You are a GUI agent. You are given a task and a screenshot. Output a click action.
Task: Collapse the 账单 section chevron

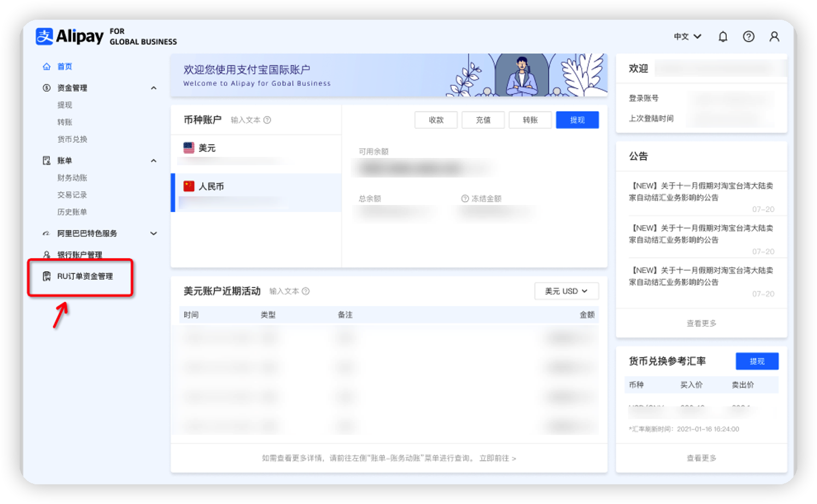click(x=154, y=161)
